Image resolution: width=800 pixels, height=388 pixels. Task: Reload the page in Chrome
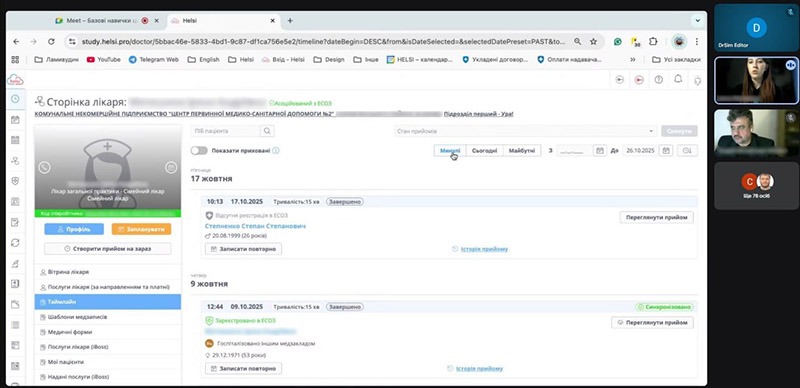pos(51,41)
